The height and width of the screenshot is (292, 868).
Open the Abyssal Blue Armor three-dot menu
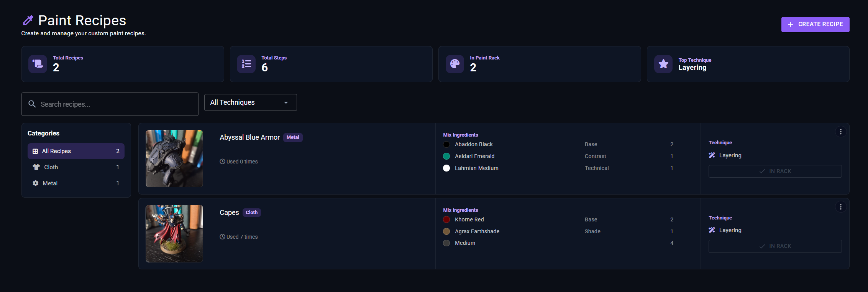pos(841,132)
